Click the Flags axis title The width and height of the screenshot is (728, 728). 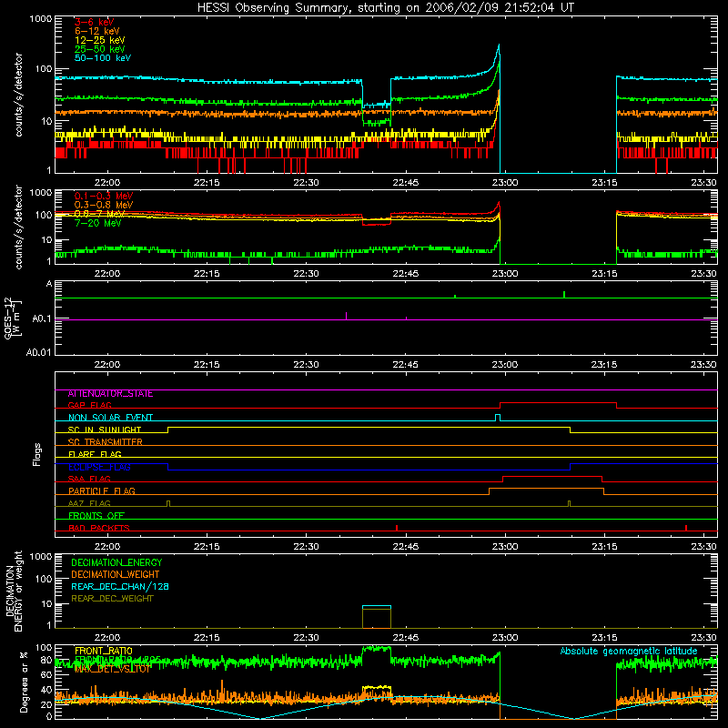pyautogui.click(x=36, y=454)
